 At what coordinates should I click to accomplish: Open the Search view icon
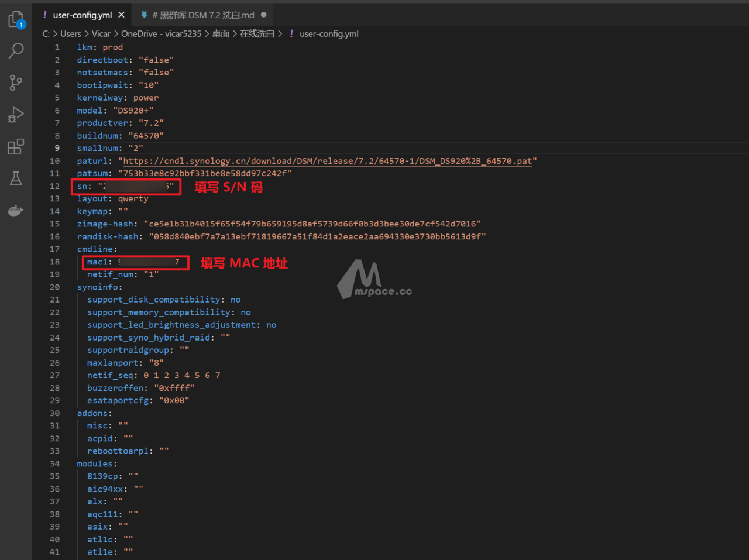(16, 51)
